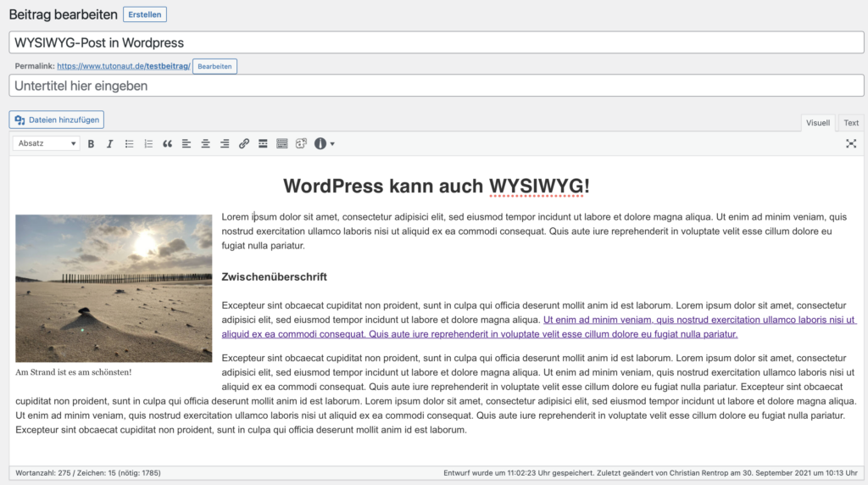
Task: Click the caption Am Strand ist es am schönsten!
Action: pos(74,372)
